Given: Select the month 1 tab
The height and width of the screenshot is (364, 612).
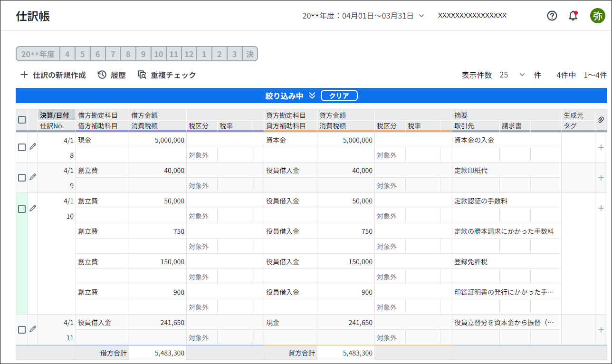Looking at the screenshot, I should 204,54.
